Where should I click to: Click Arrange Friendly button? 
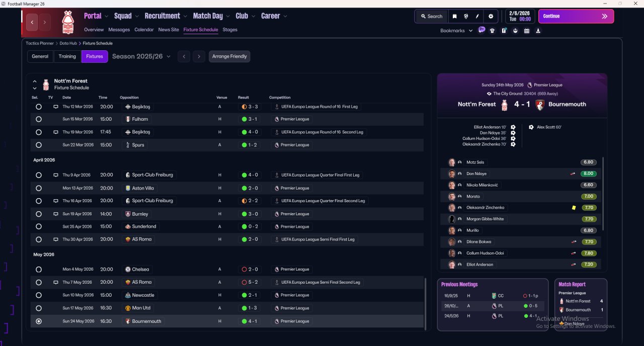click(229, 56)
